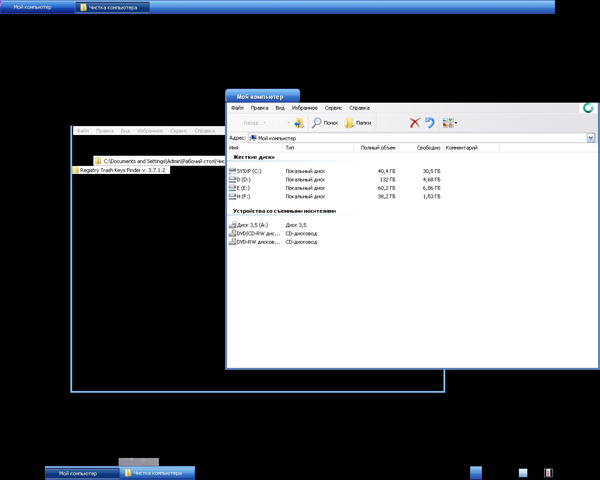The height and width of the screenshot is (480, 600).
Task: Click 38,2 ГБ total size for H drive
Action: point(386,196)
